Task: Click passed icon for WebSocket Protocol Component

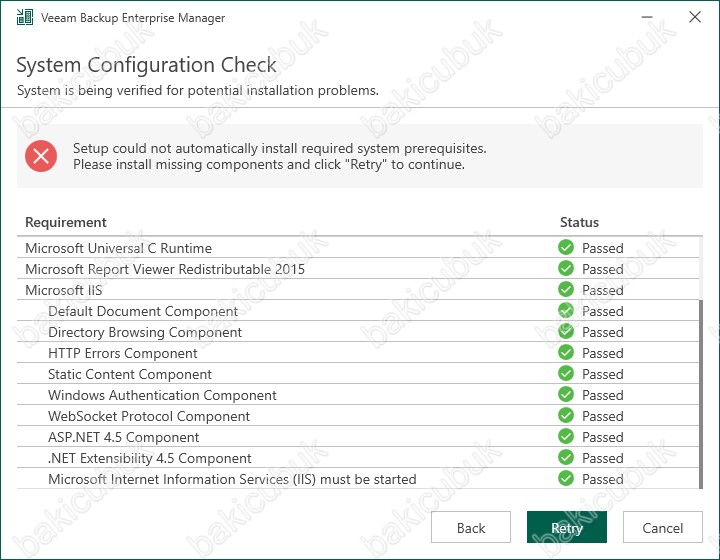Action: (x=566, y=415)
